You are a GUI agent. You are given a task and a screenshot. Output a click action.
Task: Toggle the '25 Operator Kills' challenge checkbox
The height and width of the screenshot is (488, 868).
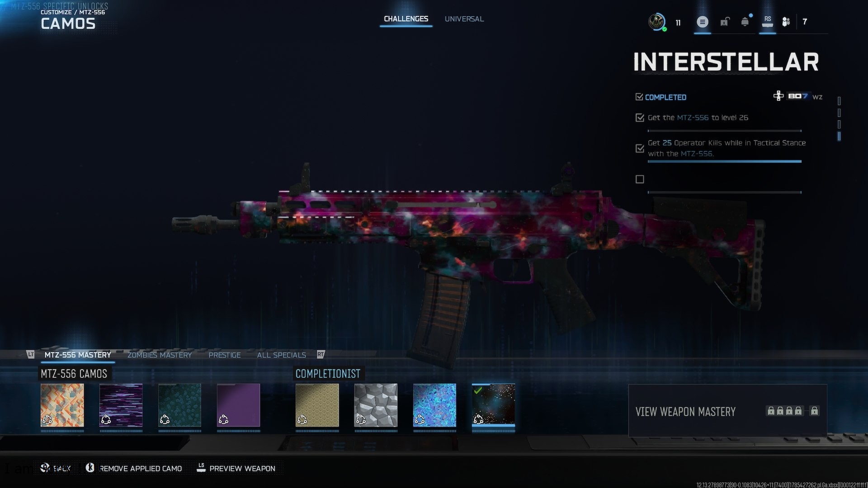click(640, 148)
